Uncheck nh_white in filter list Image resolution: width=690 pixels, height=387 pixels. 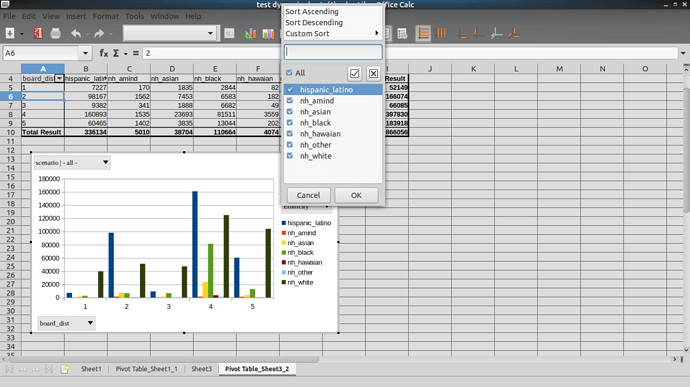pos(290,155)
